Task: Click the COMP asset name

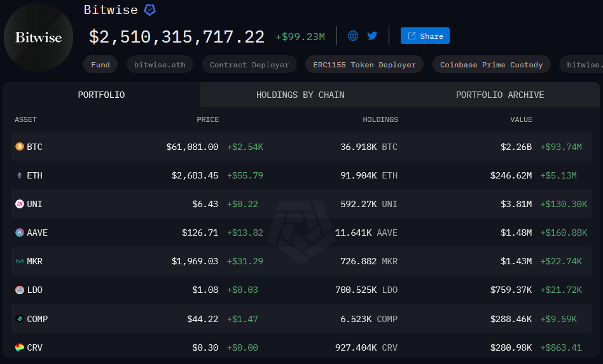Action: click(x=38, y=319)
